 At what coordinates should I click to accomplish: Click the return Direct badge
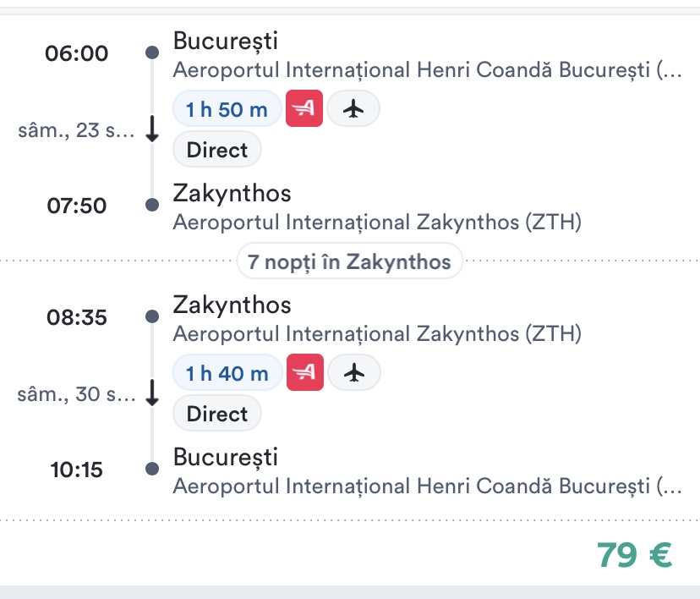(217, 414)
